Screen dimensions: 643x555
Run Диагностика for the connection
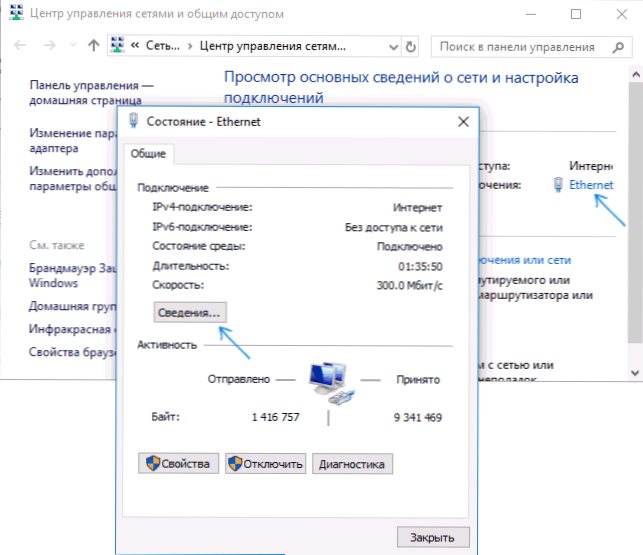click(x=352, y=464)
